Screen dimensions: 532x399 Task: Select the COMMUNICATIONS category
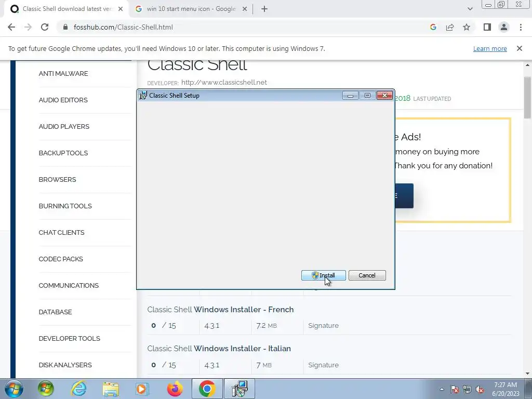coord(69,285)
